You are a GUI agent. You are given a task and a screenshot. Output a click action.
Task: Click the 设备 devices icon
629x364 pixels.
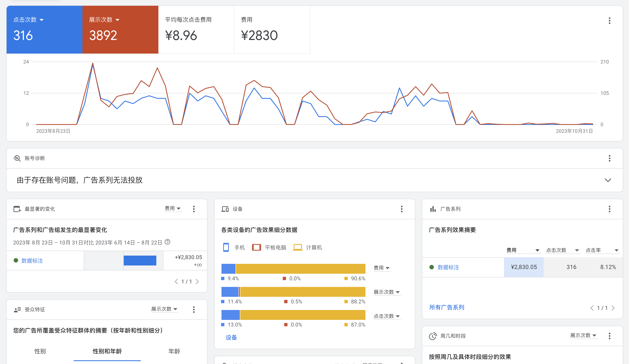coord(225,209)
